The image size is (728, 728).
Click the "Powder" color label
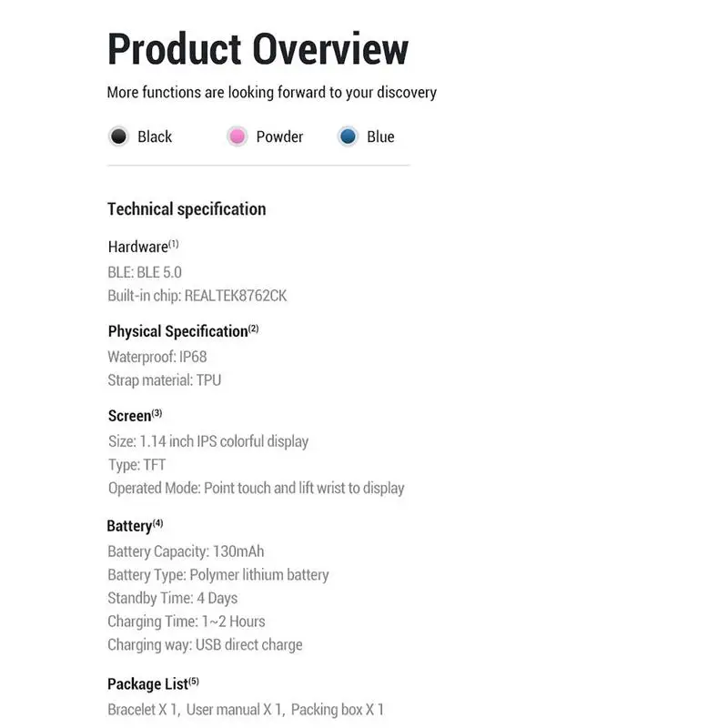click(279, 136)
